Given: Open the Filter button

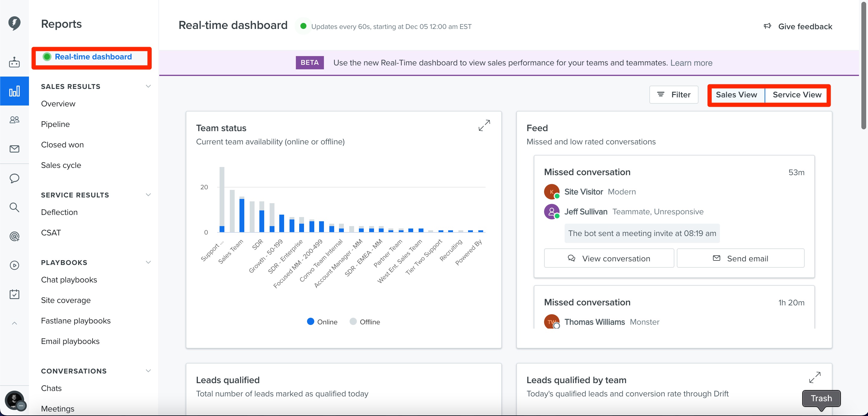Looking at the screenshot, I should click(x=673, y=95).
